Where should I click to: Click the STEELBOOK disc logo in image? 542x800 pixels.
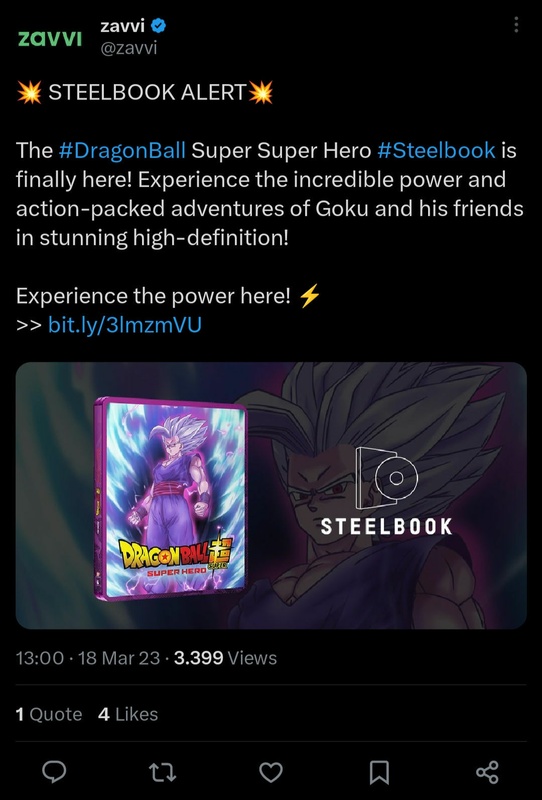click(x=386, y=491)
